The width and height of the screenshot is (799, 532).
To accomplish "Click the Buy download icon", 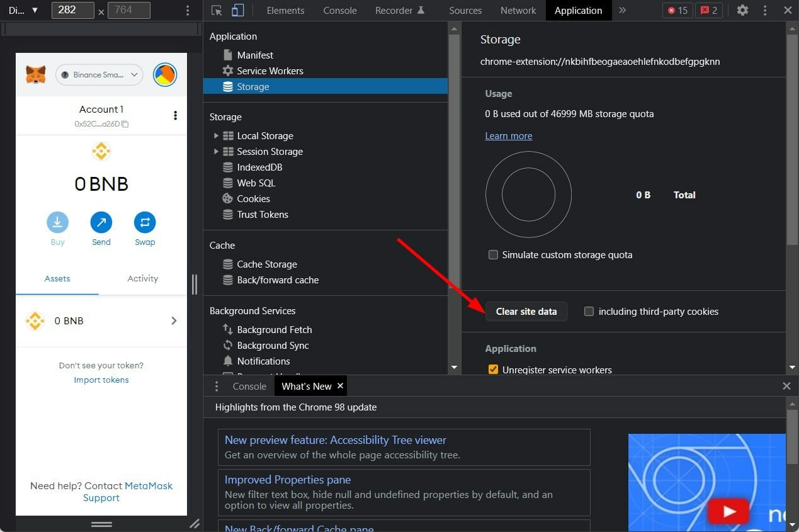I will click(57, 222).
